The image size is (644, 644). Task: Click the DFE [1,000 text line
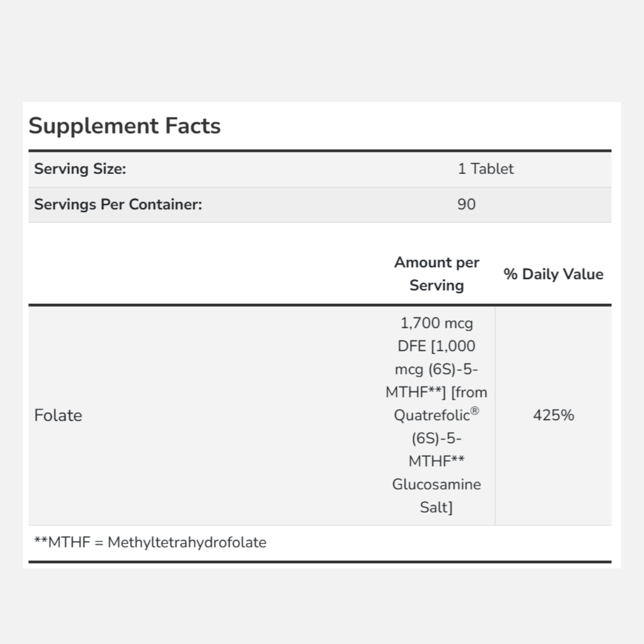pyautogui.click(x=436, y=346)
